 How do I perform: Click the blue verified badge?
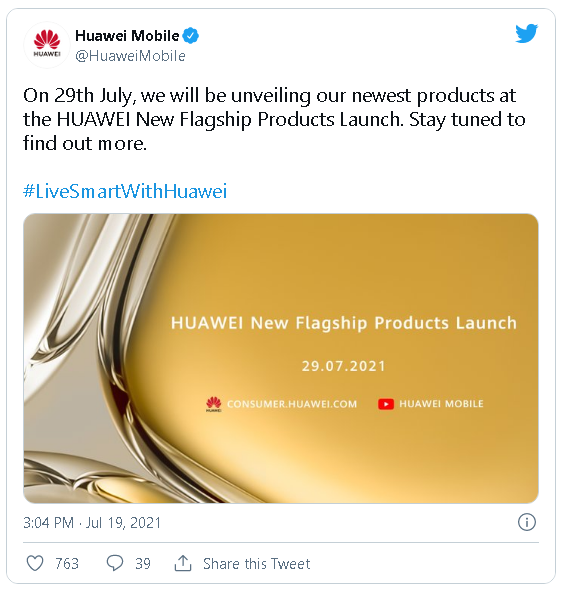point(191,36)
